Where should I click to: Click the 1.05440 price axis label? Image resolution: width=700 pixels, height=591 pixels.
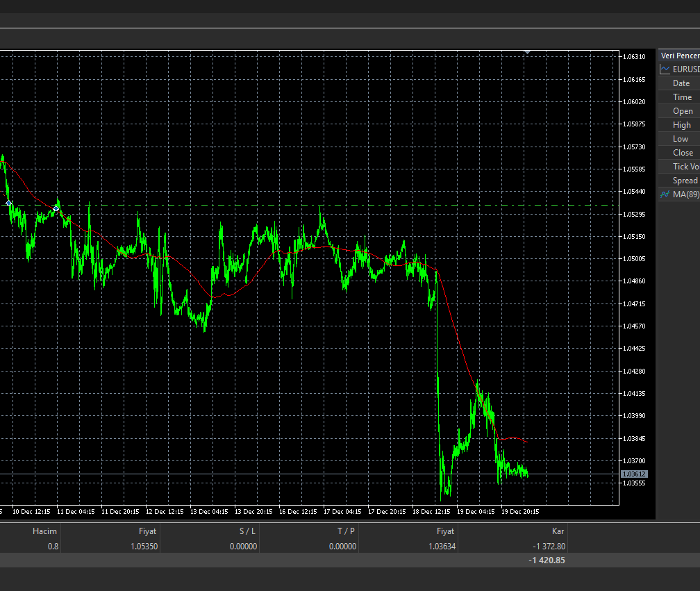click(x=634, y=192)
